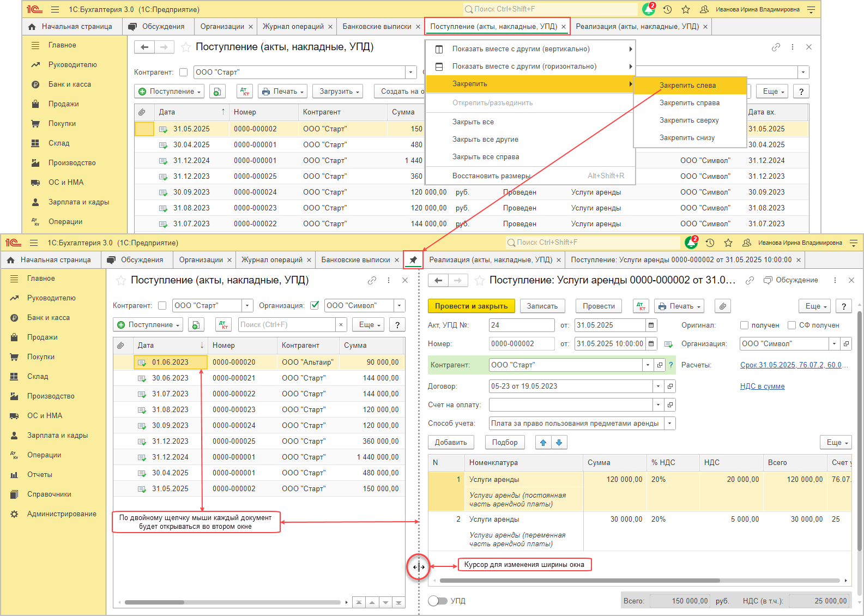This screenshot has width=864, height=616.
Task: Select row 30.06.2023 in lower list
Action: [x=259, y=378]
